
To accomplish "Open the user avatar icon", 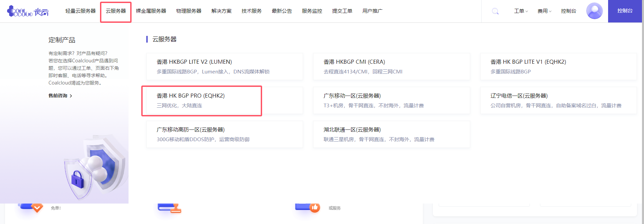I will [x=594, y=11].
